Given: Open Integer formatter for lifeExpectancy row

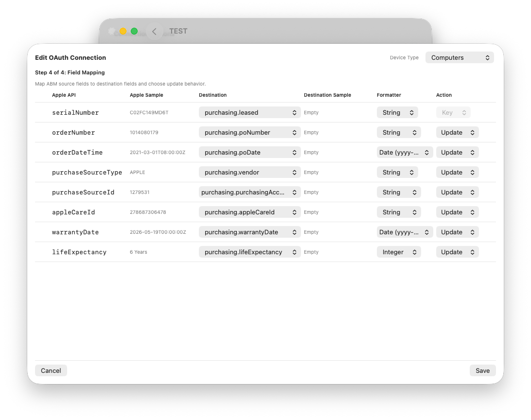Looking at the screenshot, I should (x=399, y=252).
